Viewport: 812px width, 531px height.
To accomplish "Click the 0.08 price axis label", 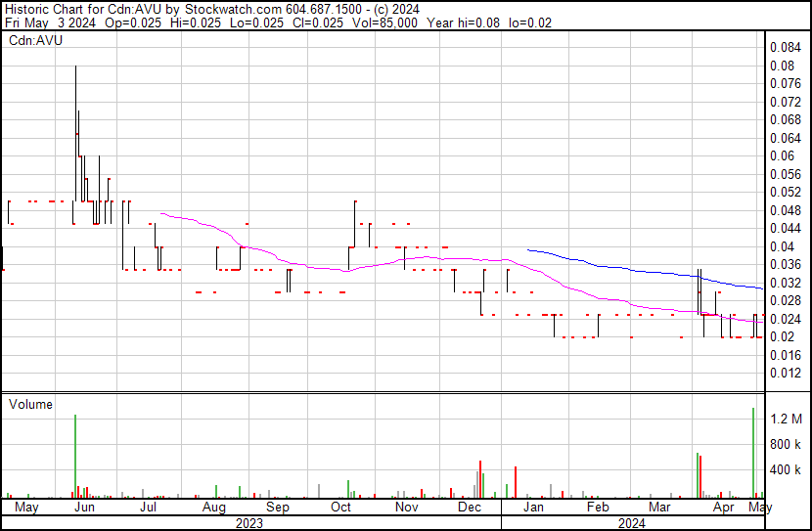I will point(782,66).
